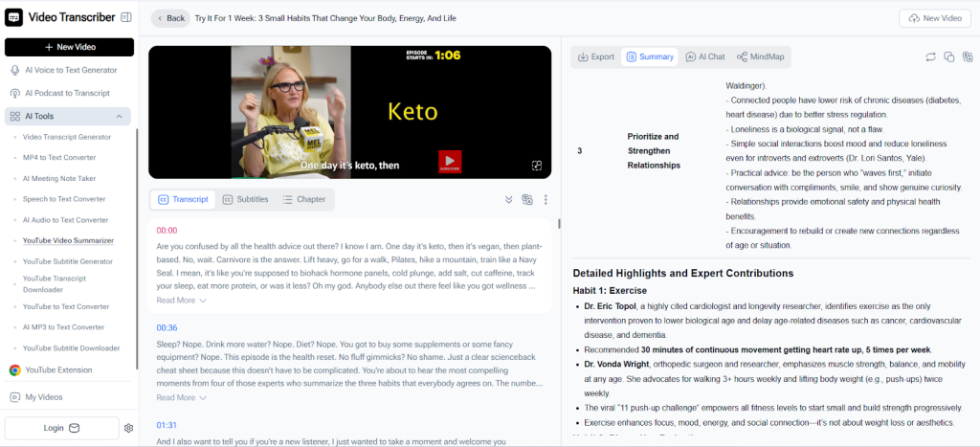Open the Chapter tab
Screen dimensions: 980x447
[x=304, y=199]
